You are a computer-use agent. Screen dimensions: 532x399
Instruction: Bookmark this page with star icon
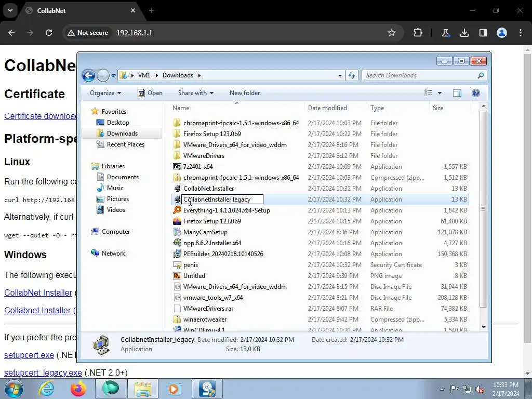(x=392, y=33)
